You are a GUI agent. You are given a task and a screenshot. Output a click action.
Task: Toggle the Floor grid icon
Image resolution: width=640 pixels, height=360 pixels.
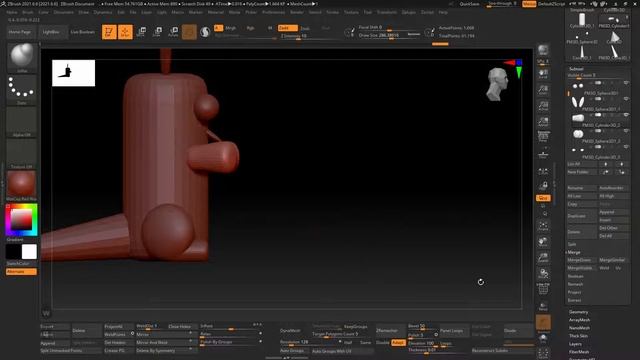tap(543, 154)
